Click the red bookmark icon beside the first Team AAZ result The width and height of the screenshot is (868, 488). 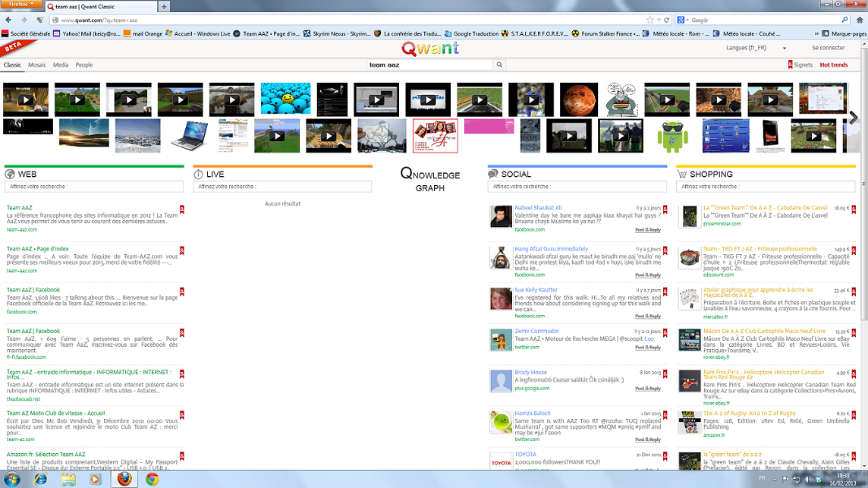pos(182,209)
